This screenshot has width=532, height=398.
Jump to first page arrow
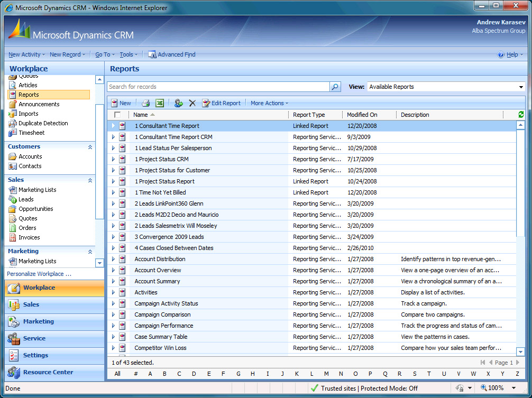click(x=482, y=363)
